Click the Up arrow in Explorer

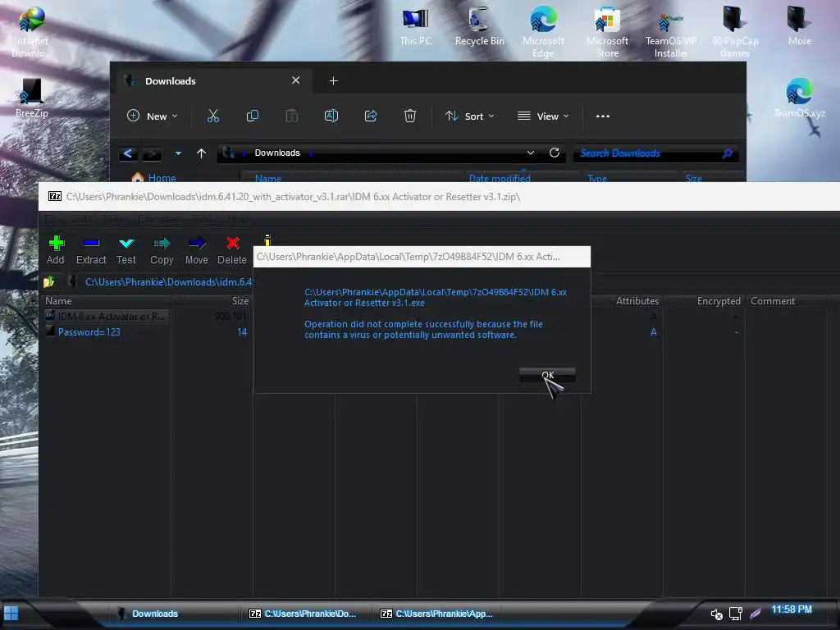tap(202, 153)
